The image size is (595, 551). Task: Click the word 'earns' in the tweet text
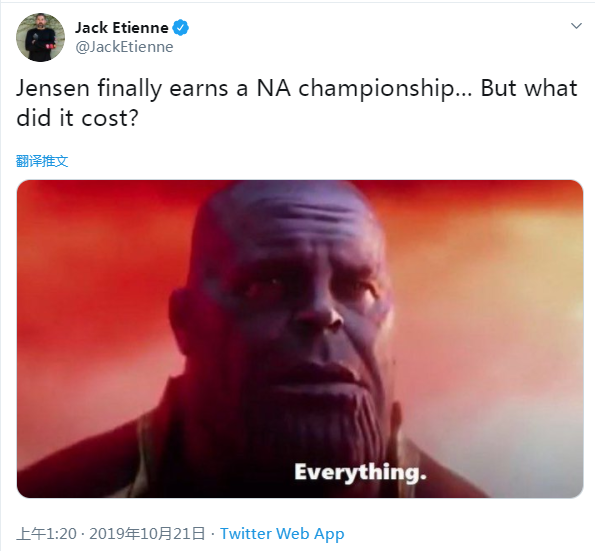[x=198, y=89]
